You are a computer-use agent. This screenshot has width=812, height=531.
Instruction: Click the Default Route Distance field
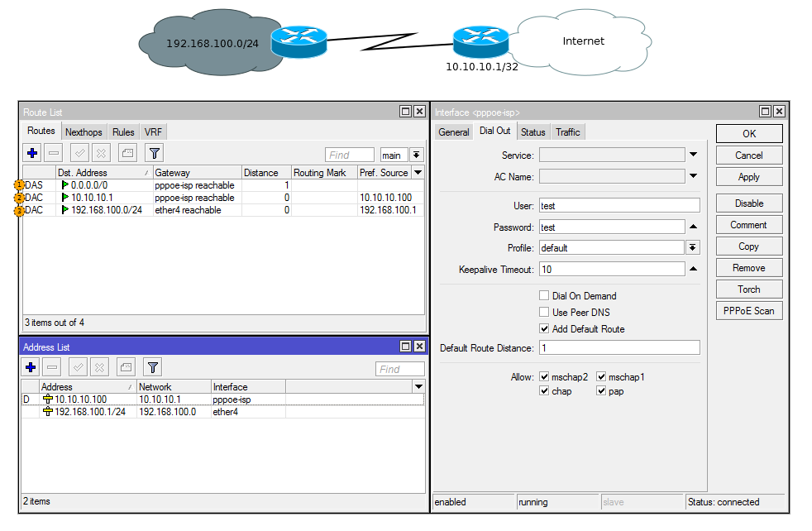coord(619,347)
